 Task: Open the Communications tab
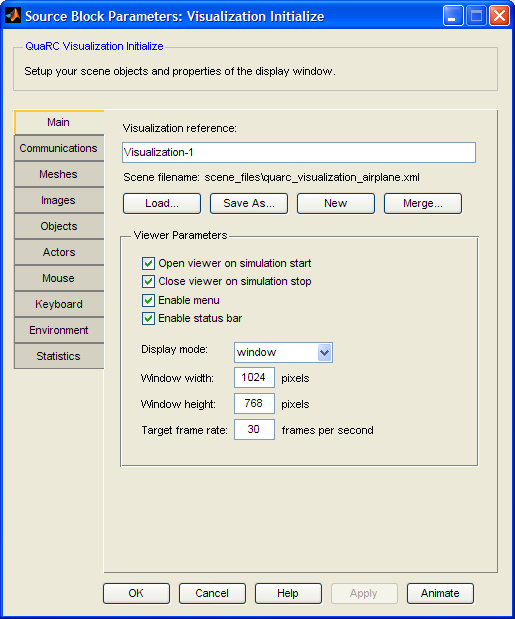(x=59, y=148)
